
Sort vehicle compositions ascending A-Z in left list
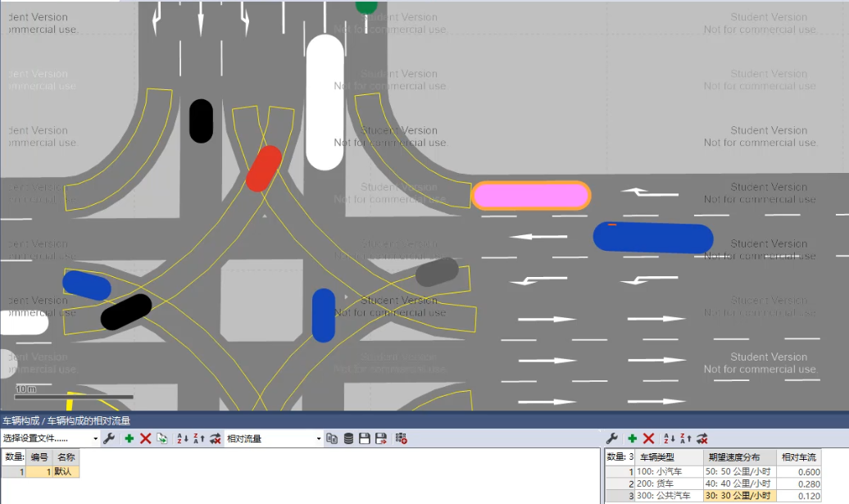183,438
